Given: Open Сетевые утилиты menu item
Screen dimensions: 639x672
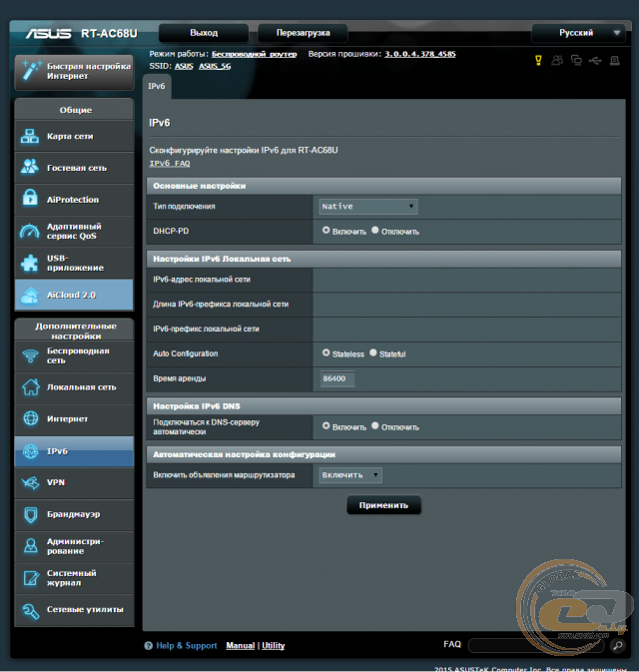Looking at the screenshot, I should 74,610.
